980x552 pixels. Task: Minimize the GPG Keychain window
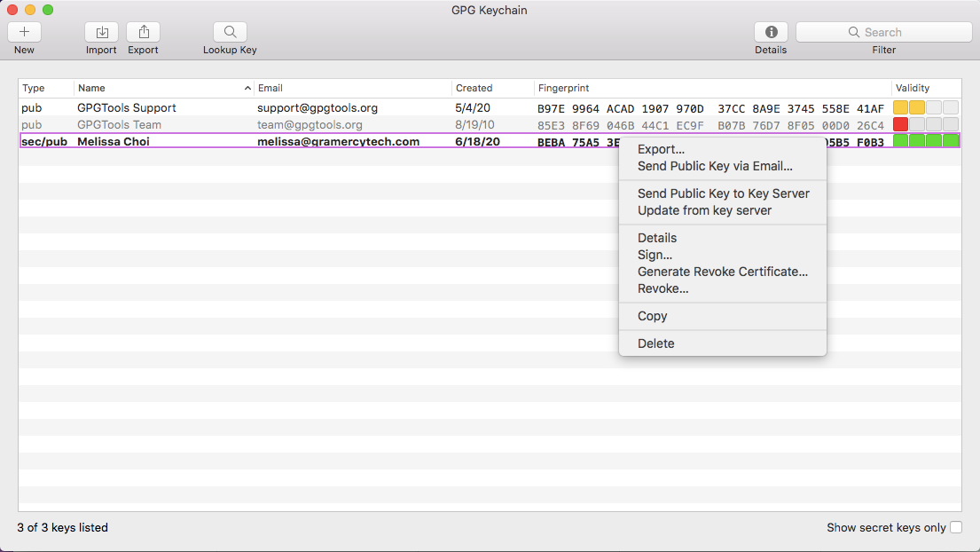tap(30, 10)
